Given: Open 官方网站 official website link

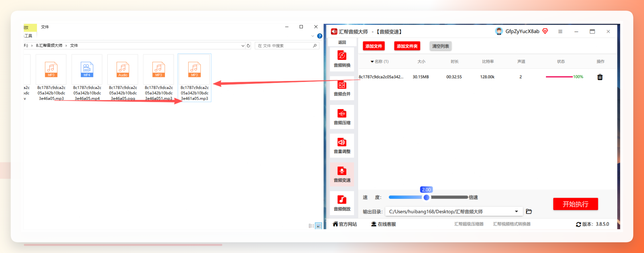Looking at the screenshot, I should click(x=345, y=224).
